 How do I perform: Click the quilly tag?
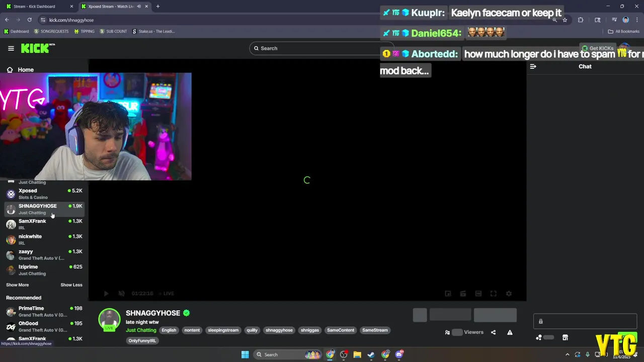tap(252, 330)
